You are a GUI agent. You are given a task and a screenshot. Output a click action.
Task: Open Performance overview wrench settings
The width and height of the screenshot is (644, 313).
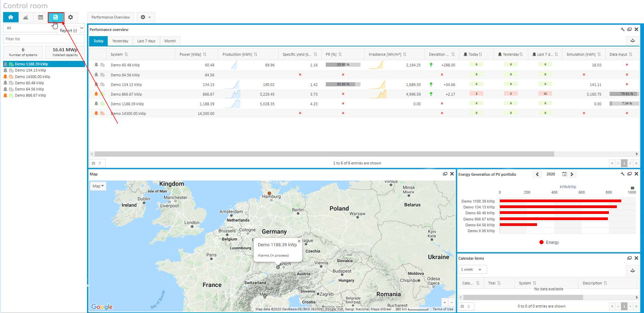click(x=622, y=30)
